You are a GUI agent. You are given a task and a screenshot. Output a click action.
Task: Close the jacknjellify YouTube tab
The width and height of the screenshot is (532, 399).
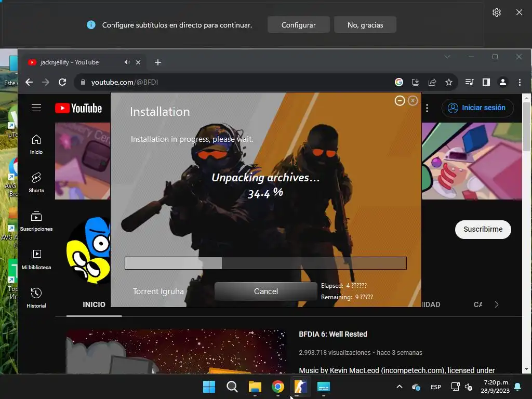click(x=138, y=62)
